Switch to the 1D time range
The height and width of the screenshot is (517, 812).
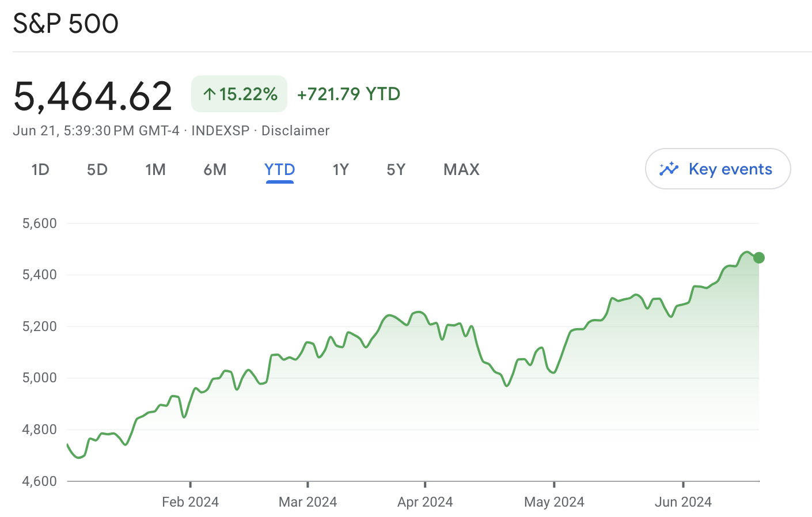tap(40, 169)
